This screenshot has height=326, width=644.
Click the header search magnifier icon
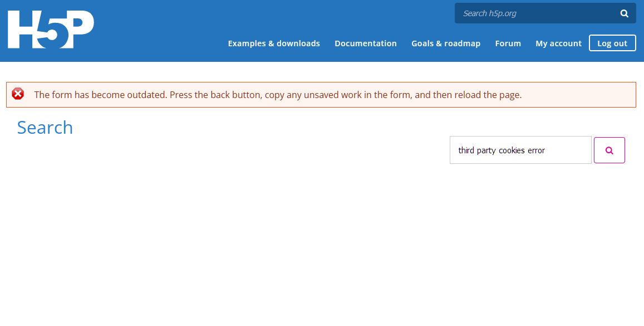coord(624,13)
